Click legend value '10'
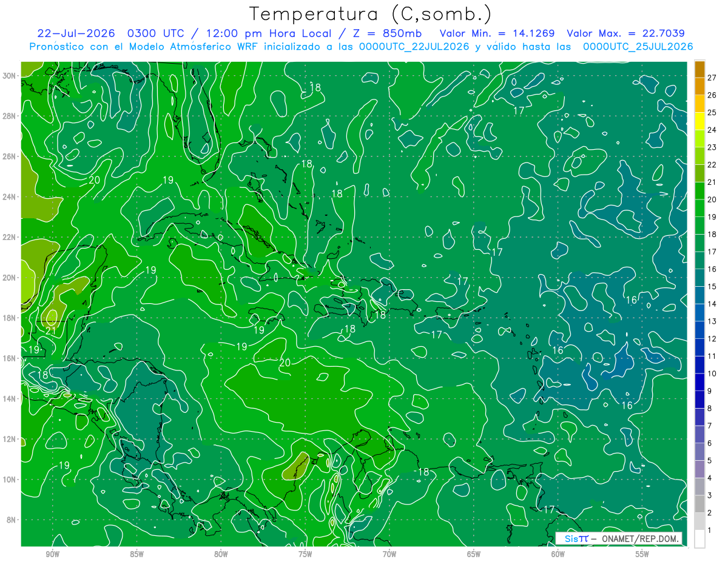 click(712, 373)
